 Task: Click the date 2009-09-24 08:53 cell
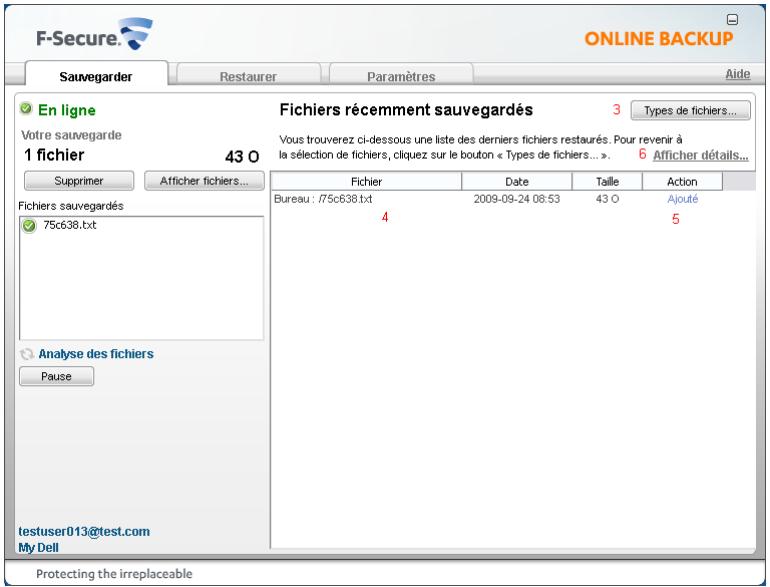[517, 199]
